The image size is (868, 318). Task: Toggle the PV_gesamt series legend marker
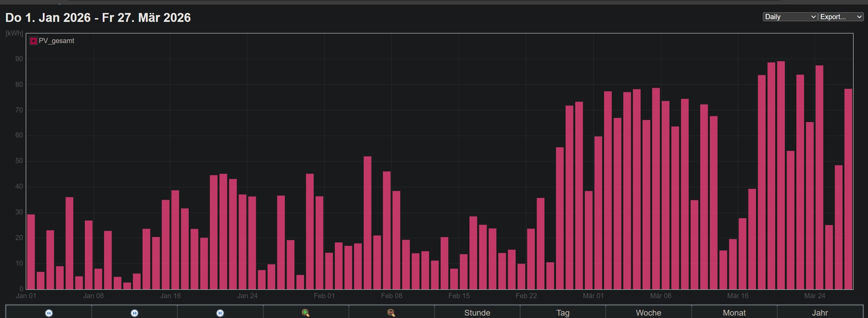(34, 41)
